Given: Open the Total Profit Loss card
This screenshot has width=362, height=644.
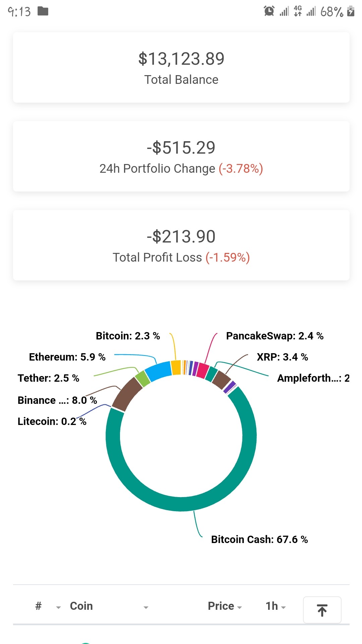Looking at the screenshot, I should click(x=181, y=245).
